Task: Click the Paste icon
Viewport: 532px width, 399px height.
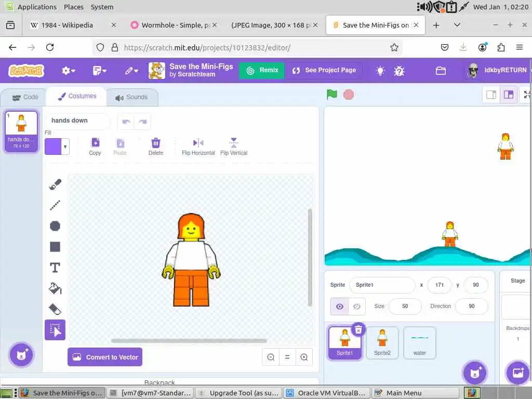Action: [120, 147]
